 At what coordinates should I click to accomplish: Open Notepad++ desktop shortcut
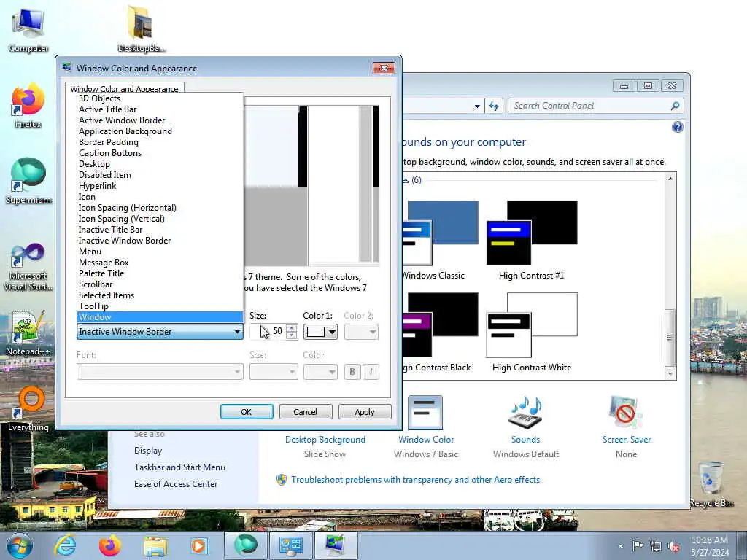(x=28, y=333)
